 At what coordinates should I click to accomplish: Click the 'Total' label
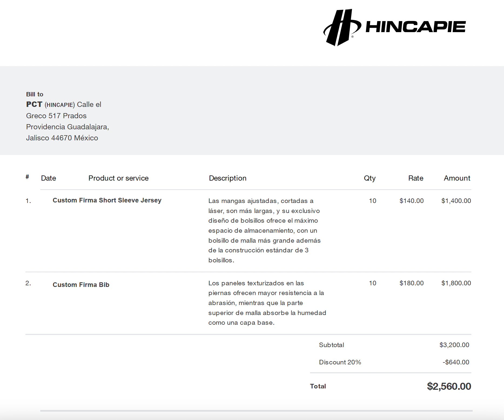coord(318,386)
